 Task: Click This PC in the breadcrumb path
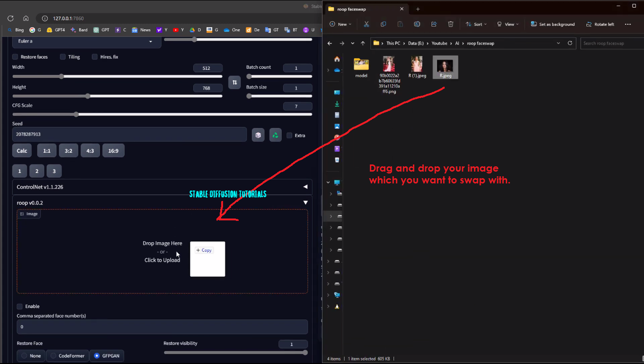coord(393,43)
